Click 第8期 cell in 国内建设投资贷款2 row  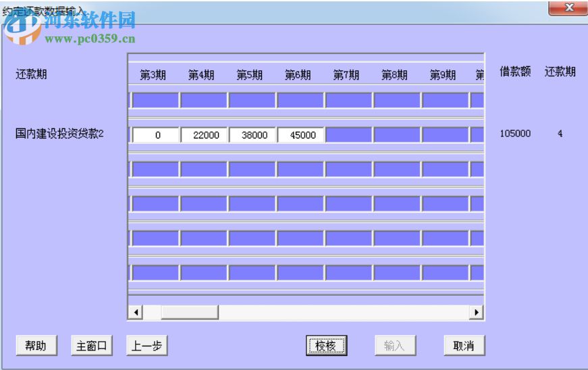point(398,135)
